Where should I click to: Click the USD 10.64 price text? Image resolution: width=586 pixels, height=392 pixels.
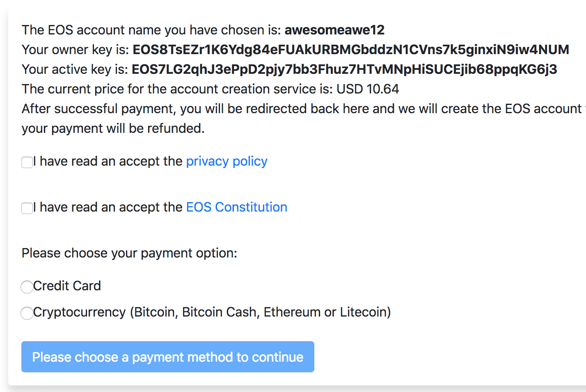coord(368,89)
